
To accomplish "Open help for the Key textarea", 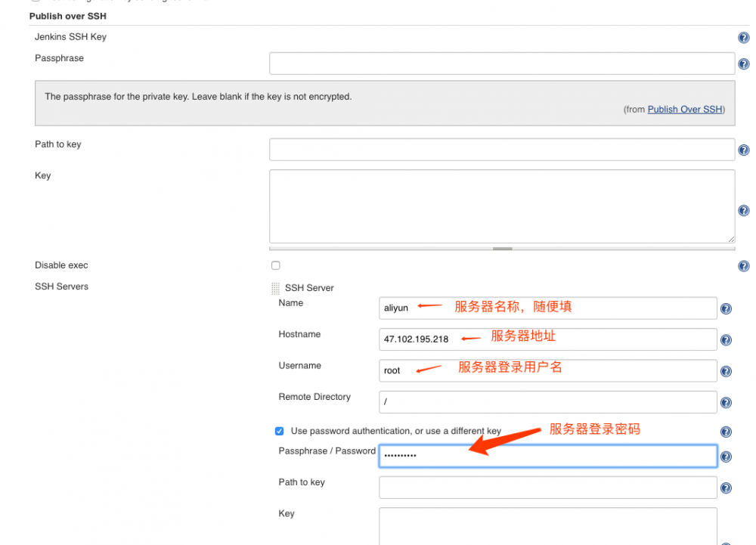I will pyautogui.click(x=743, y=210).
